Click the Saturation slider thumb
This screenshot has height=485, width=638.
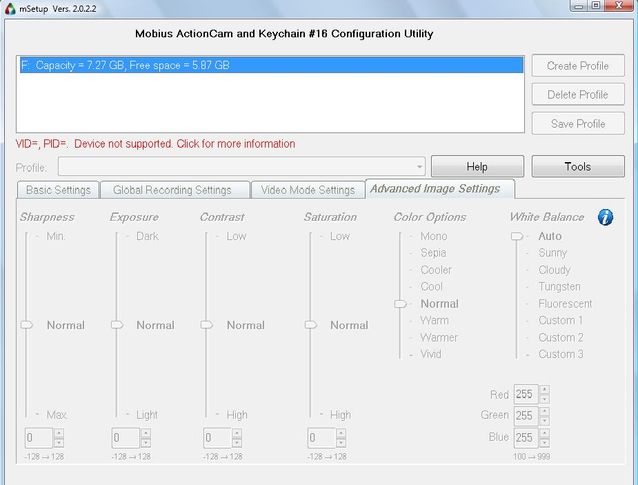pos(311,325)
